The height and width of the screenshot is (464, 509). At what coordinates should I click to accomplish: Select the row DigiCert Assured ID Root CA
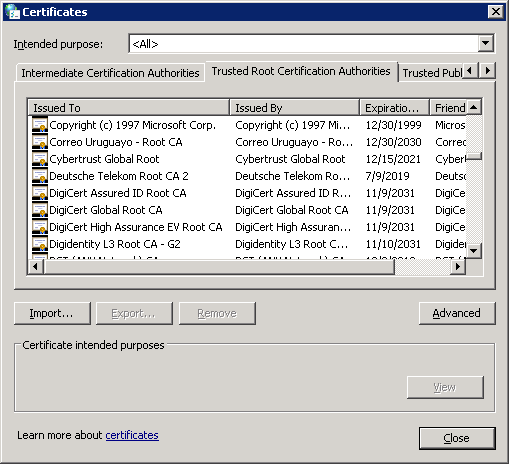[247, 193]
